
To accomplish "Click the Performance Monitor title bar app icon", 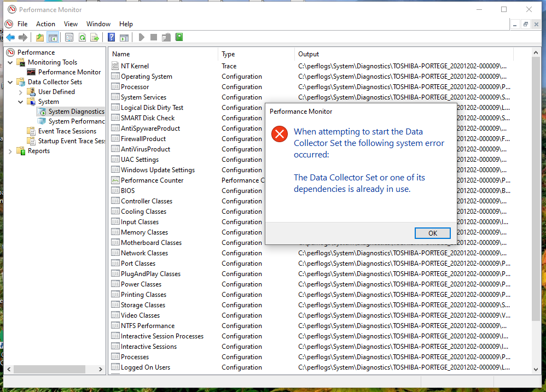I will pyautogui.click(x=12, y=9).
